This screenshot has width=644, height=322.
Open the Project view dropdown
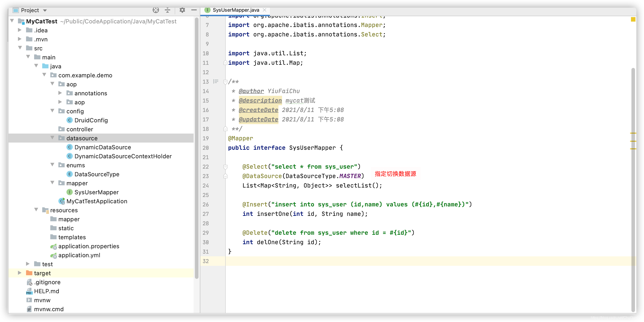(45, 11)
